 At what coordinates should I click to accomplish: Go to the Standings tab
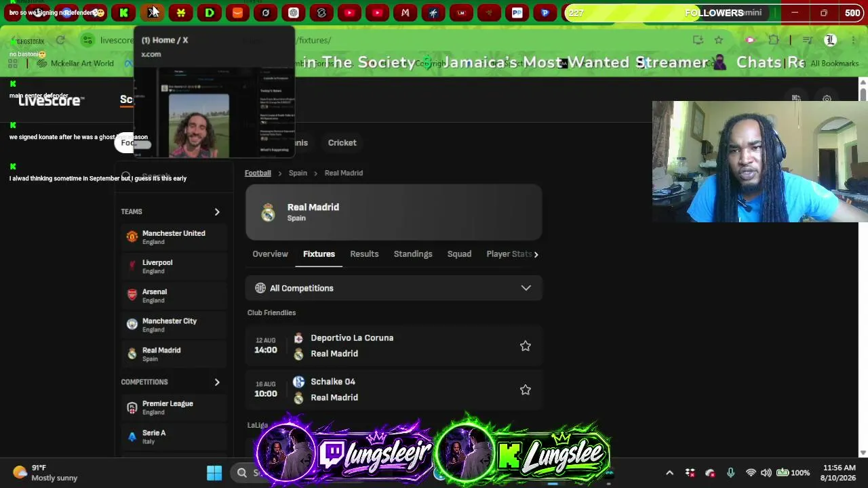pos(413,254)
